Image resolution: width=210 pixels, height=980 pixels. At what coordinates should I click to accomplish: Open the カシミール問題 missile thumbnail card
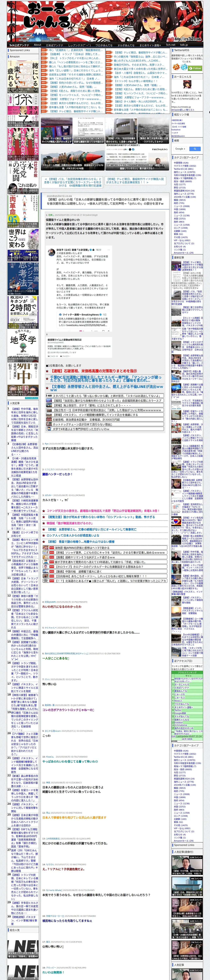click(x=72, y=157)
